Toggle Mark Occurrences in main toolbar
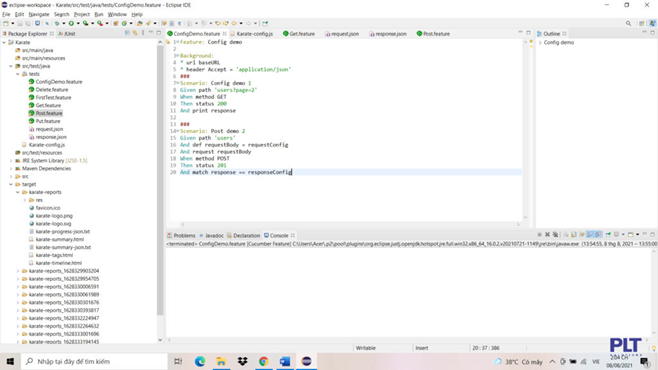Viewport: 658px width, 370px height. tap(164, 23)
